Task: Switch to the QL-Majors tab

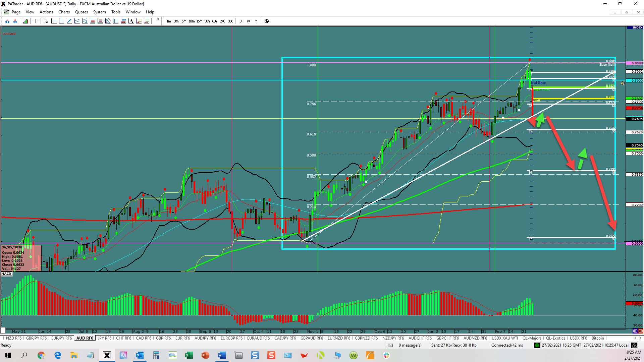Action: point(532,338)
